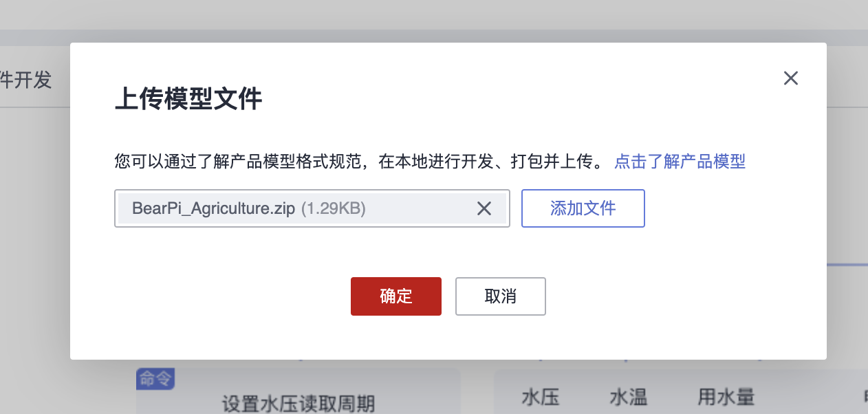Click the product model format description text
The image size is (868, 414).
point(358,162)
